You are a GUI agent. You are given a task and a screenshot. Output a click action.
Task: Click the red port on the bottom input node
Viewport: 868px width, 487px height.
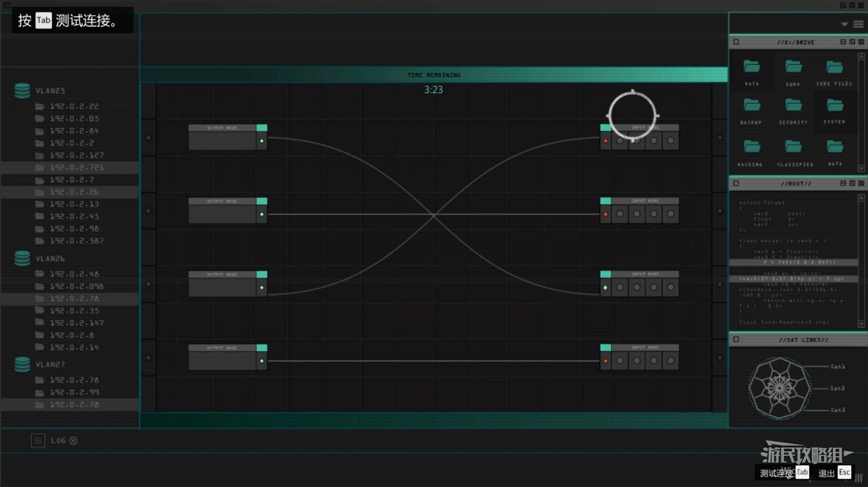(605, 361)
